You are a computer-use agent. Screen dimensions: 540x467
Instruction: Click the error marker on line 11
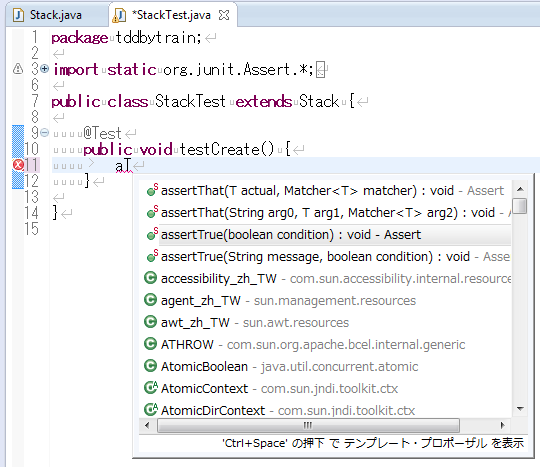[x=18, y=165]
